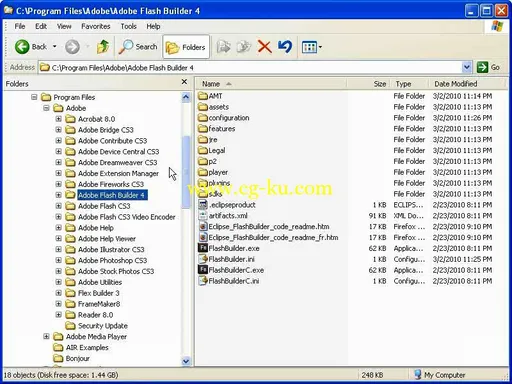
Task: Collapse the Program Files tree node
Action: (34, 97)
